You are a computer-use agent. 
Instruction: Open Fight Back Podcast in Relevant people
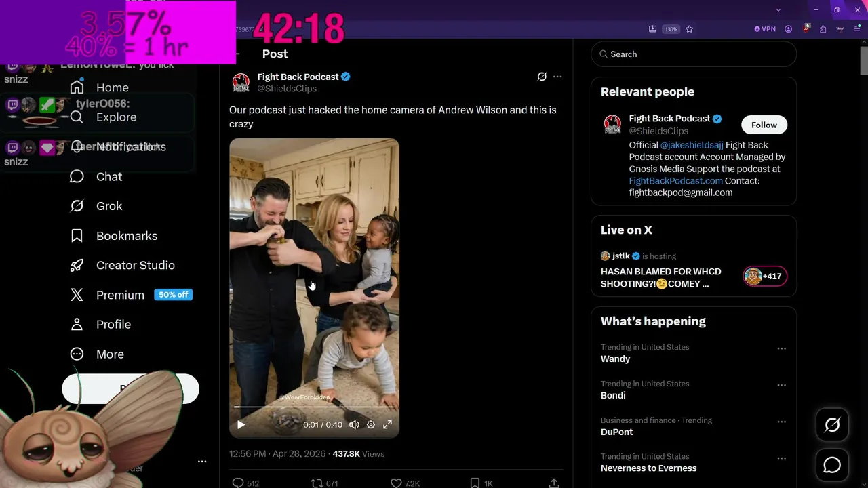coord(669,119)
